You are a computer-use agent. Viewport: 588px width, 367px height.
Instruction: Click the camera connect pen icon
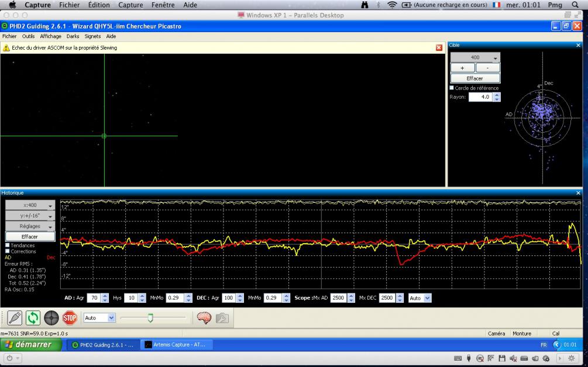point(15,318)
